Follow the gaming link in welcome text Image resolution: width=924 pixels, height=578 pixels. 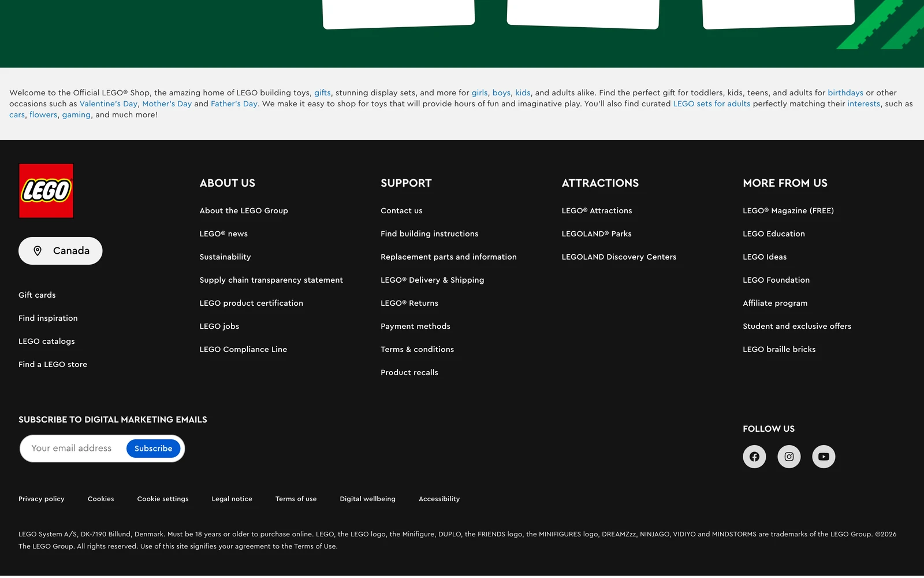click(76, 115)
